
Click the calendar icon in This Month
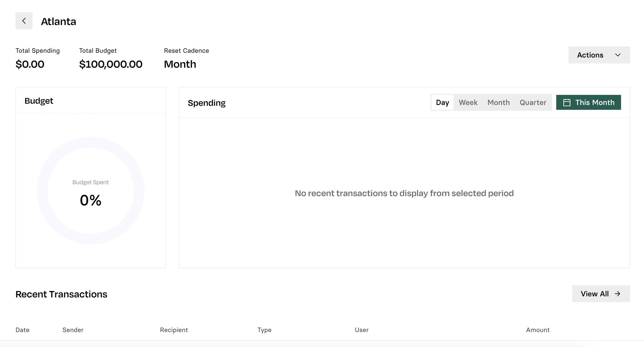[x=567, y=103]
